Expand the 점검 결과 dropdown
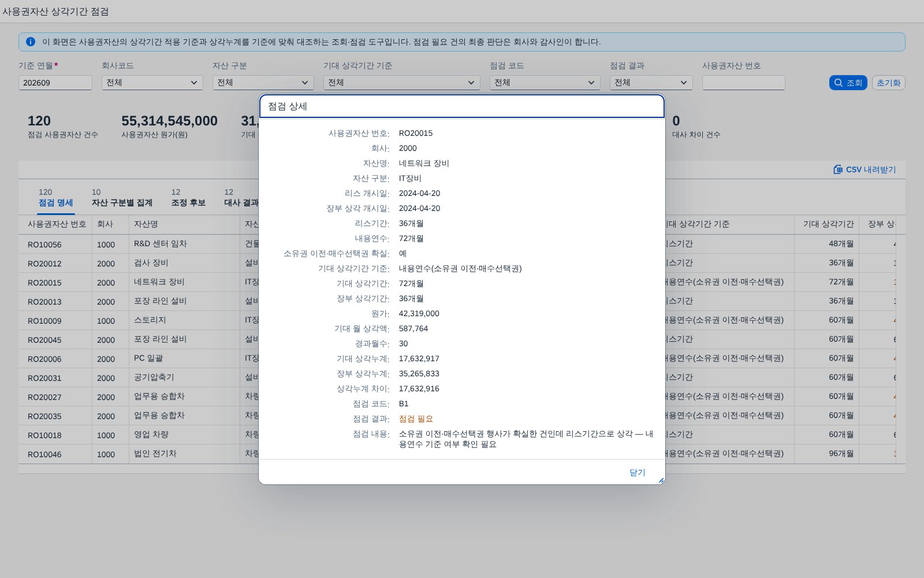This screenshot has width=924, height=578. 651,83
